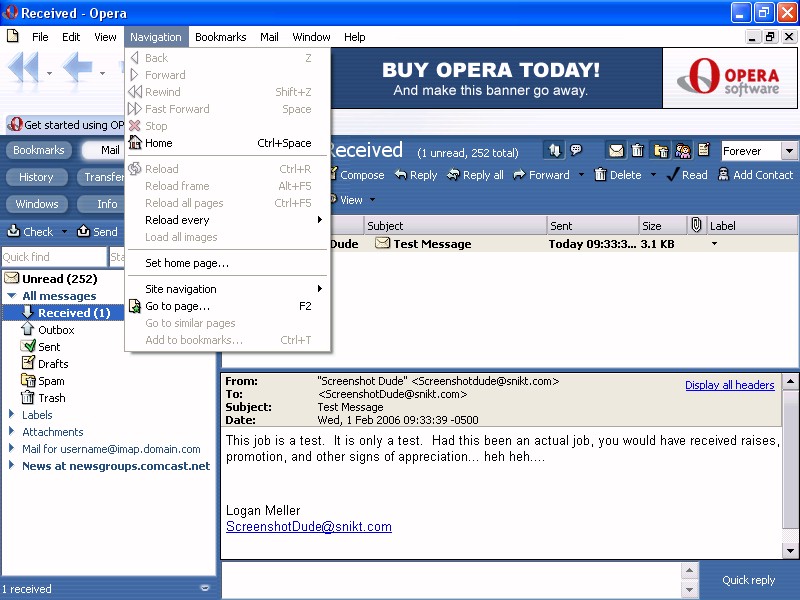Open the View dropdown arrow
The image size is (800, 600).
point(372,199)
